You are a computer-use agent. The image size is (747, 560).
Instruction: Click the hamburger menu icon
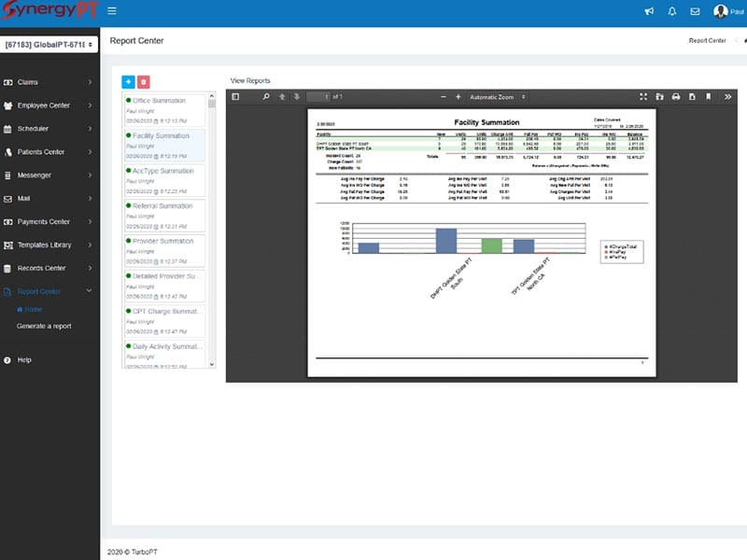112,10
